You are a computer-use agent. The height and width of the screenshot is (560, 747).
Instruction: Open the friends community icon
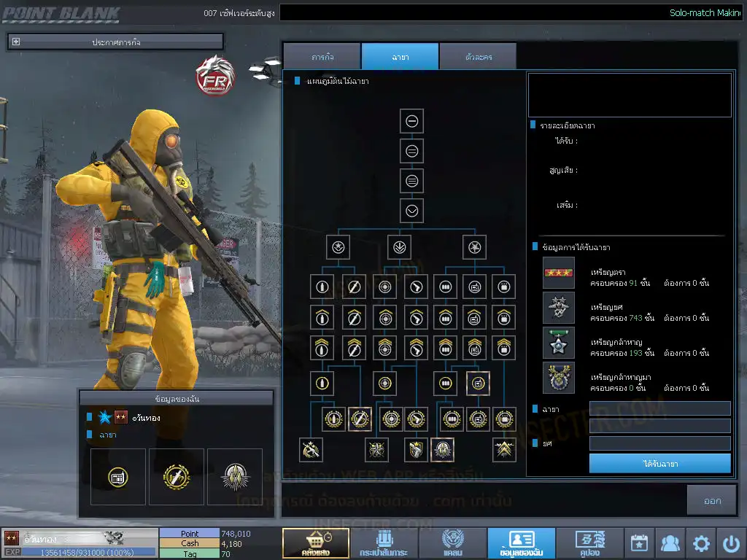click(670, 543)
